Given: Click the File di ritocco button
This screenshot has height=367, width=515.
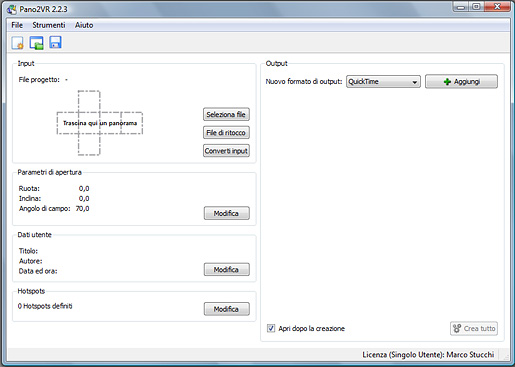Looking at the screenshot, I should coord(226,133).
